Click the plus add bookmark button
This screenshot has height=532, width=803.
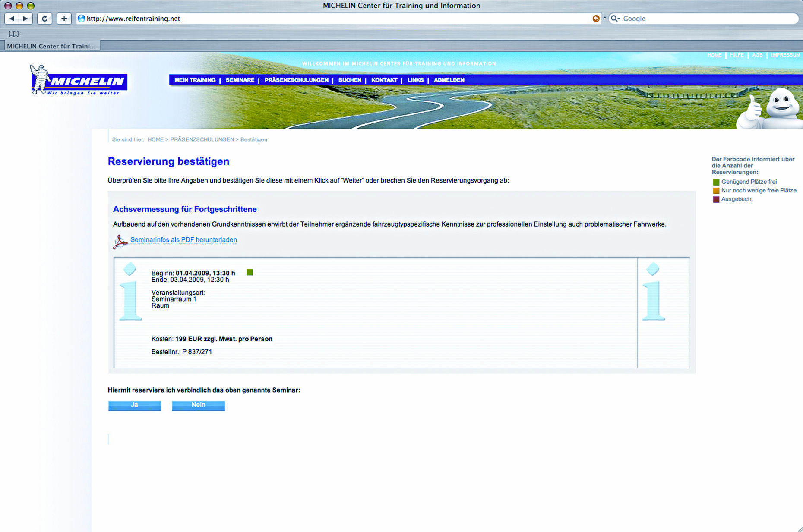[x=64, y=19]
